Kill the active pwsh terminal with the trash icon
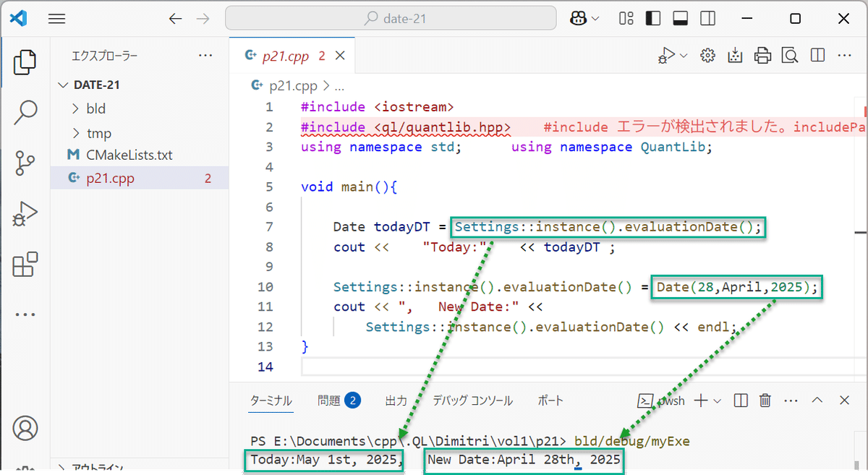 pyautogui.click(x=765, y=400)
